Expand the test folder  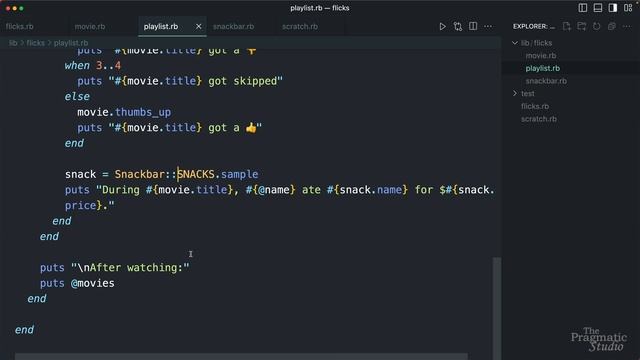[x=515, y=93]
